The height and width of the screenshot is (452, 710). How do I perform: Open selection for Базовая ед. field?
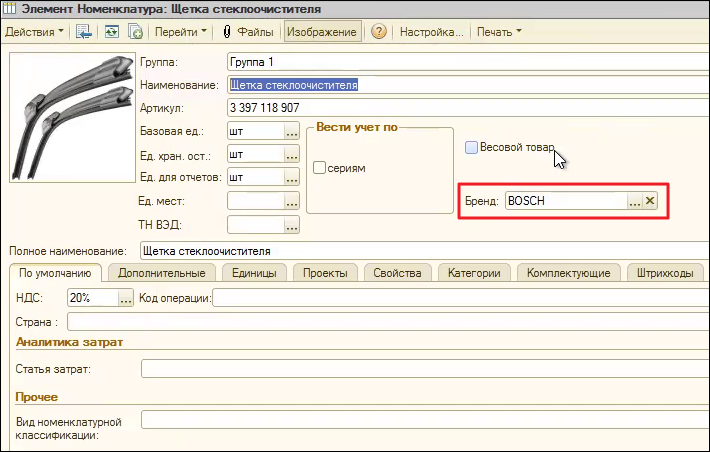(x=292, y=131)
